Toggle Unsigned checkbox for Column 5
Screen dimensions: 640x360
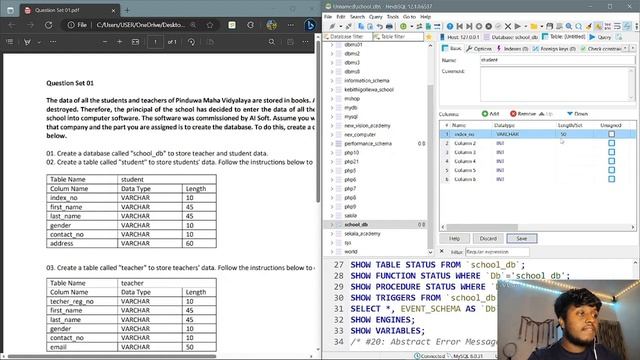611,170
